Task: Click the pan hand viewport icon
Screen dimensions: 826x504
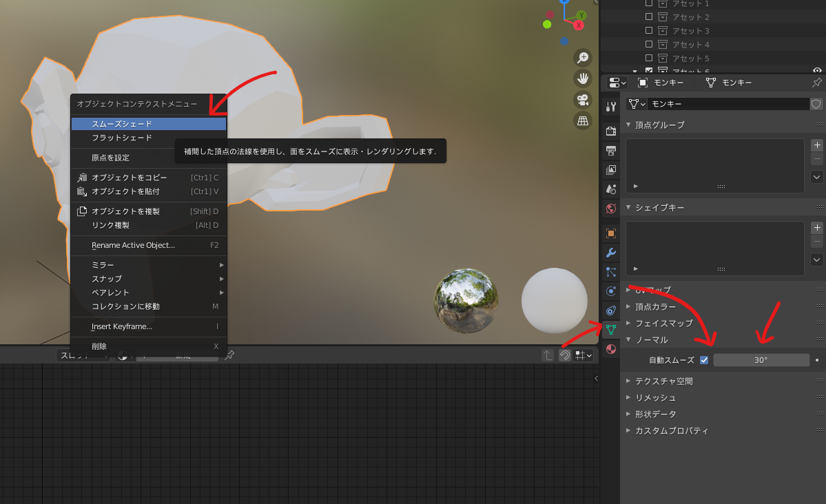Action: 583,78
